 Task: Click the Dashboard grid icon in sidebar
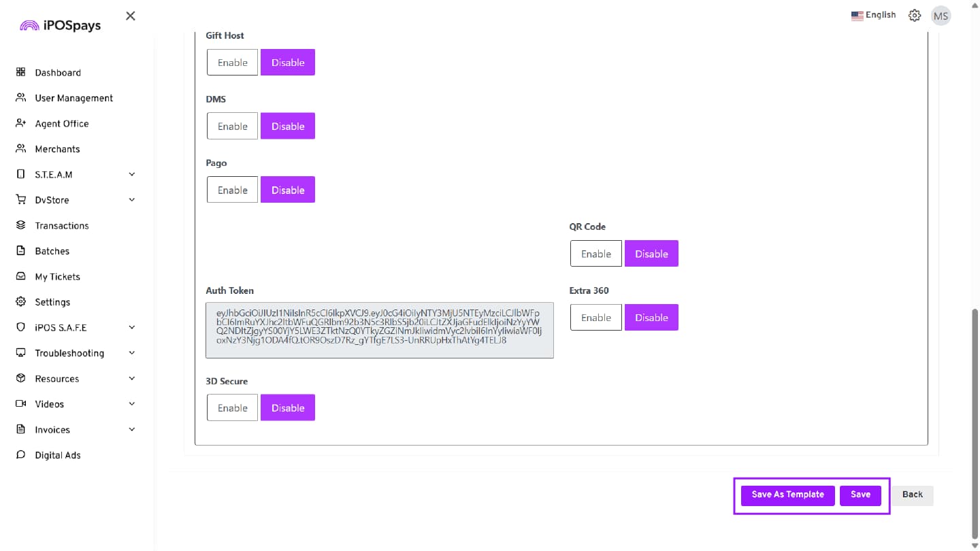click(20, 72)
